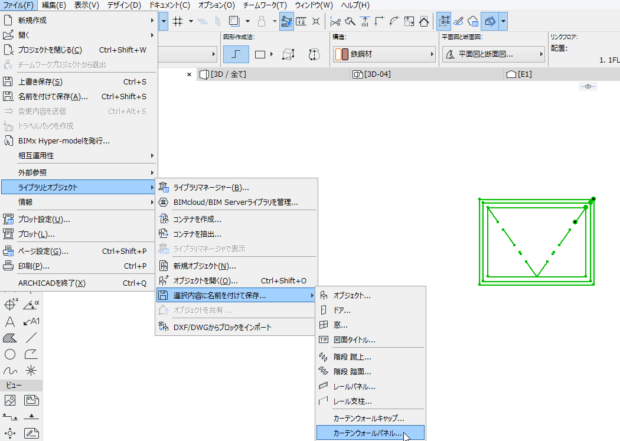Select the rotated box geometry method

288,54
